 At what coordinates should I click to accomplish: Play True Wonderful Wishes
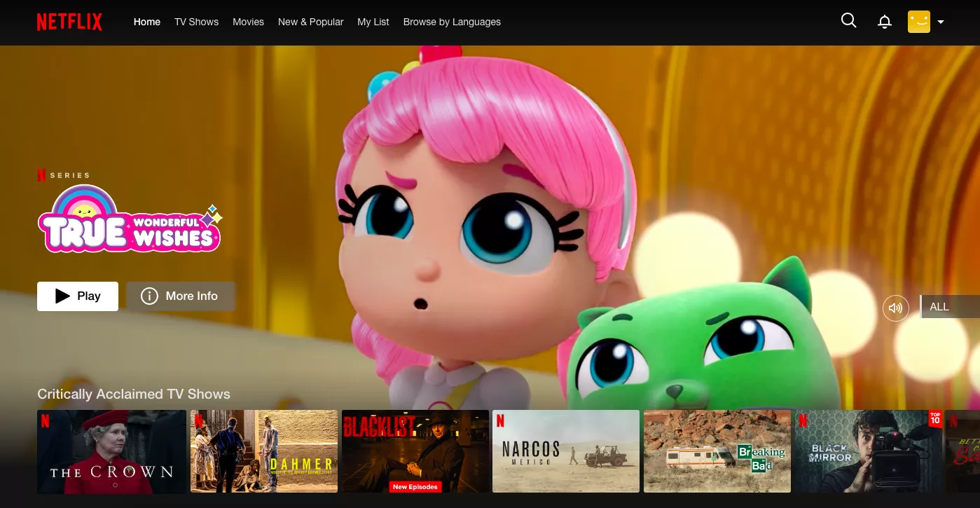[x=78, y=296]
